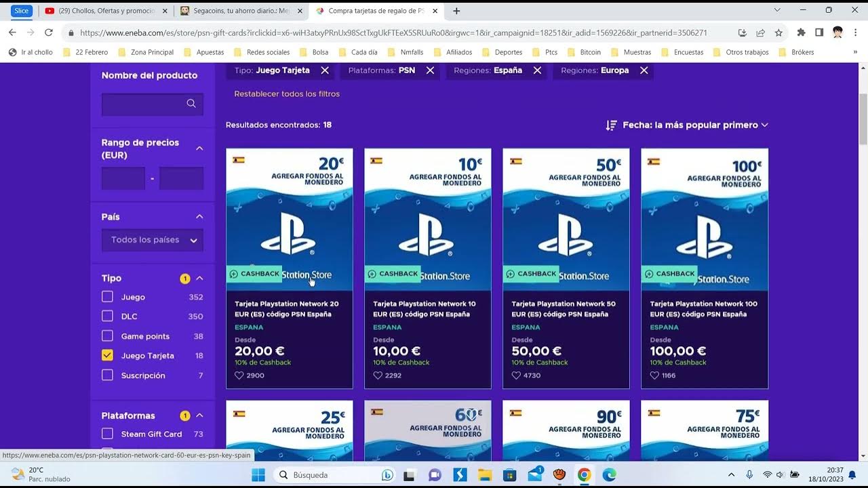Click the sort order icon beside Fecha
The height and width of the screenshot is (488, 868).
(611, 125)
